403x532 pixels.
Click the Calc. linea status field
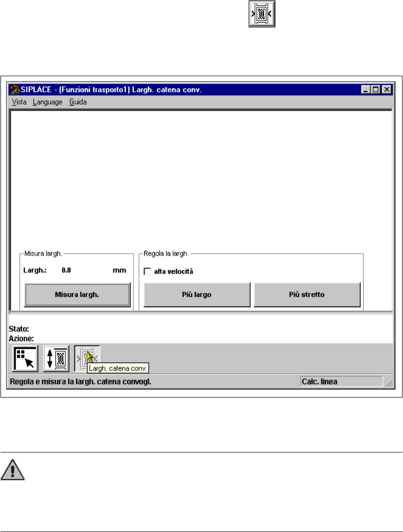(342, 381)
